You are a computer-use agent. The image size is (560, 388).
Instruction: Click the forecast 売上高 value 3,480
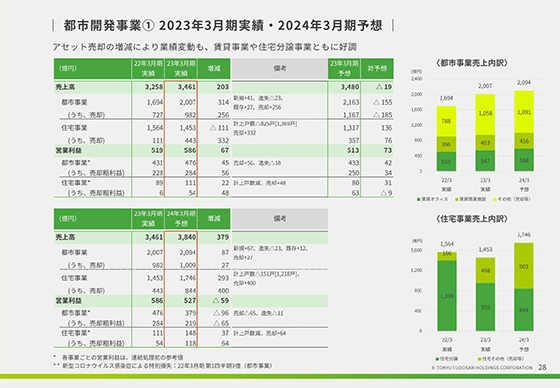click(350, 87)
